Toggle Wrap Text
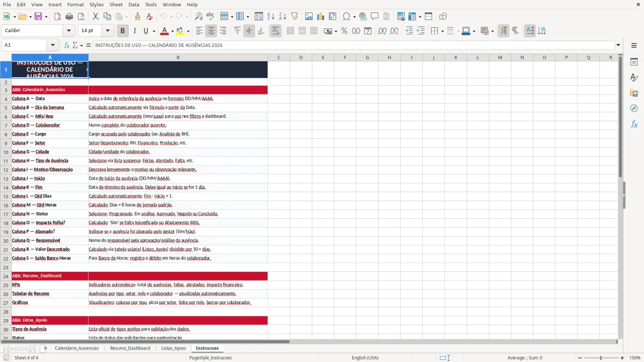This screenshot has height=362, width=644. tap(275, 31)
